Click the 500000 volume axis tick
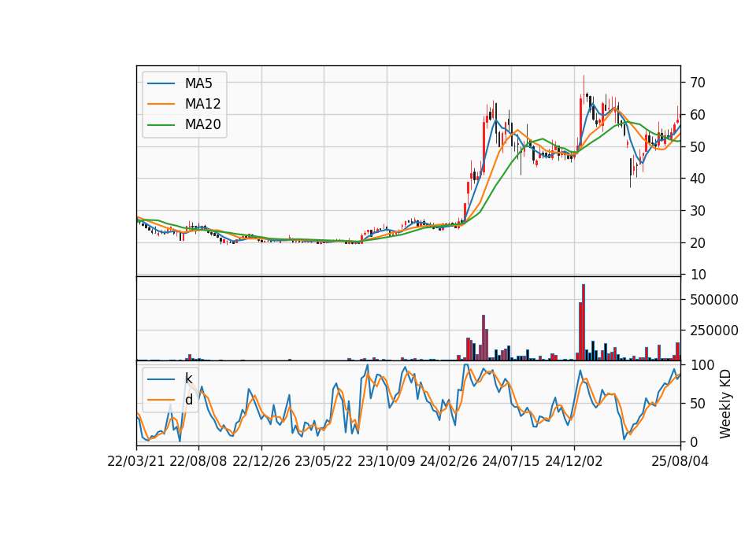 [x=714, y=300]
